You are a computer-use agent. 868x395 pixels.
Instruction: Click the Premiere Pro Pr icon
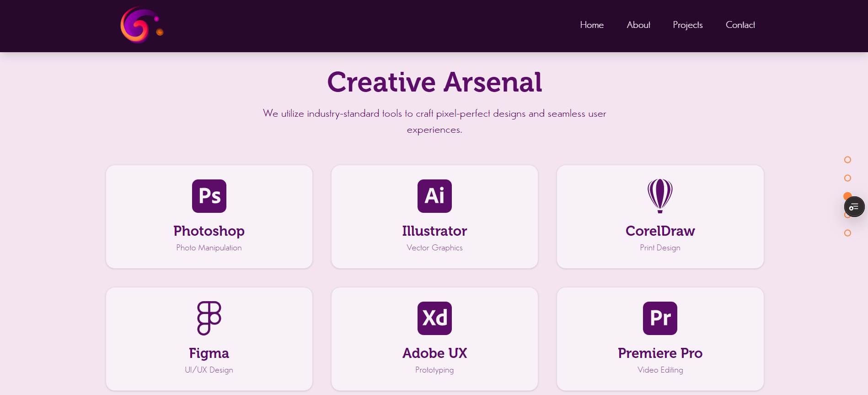click(x=660, y=318)
